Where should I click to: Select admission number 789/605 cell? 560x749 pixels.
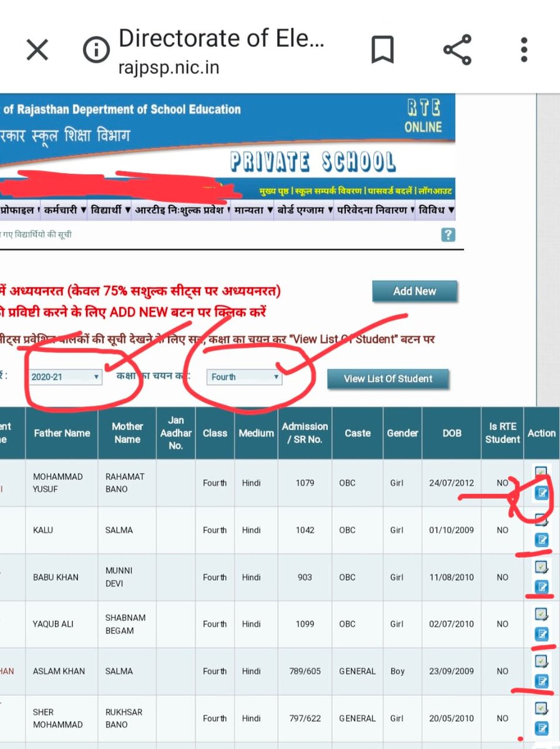(x=305, y=672)
